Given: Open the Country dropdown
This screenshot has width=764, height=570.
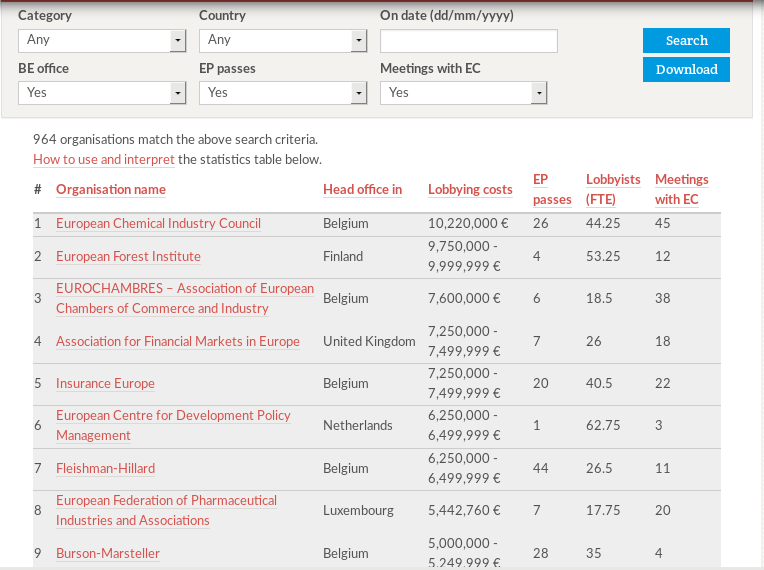Looking at the screenshot, I should pyautogui.click(x=283, y=41).
